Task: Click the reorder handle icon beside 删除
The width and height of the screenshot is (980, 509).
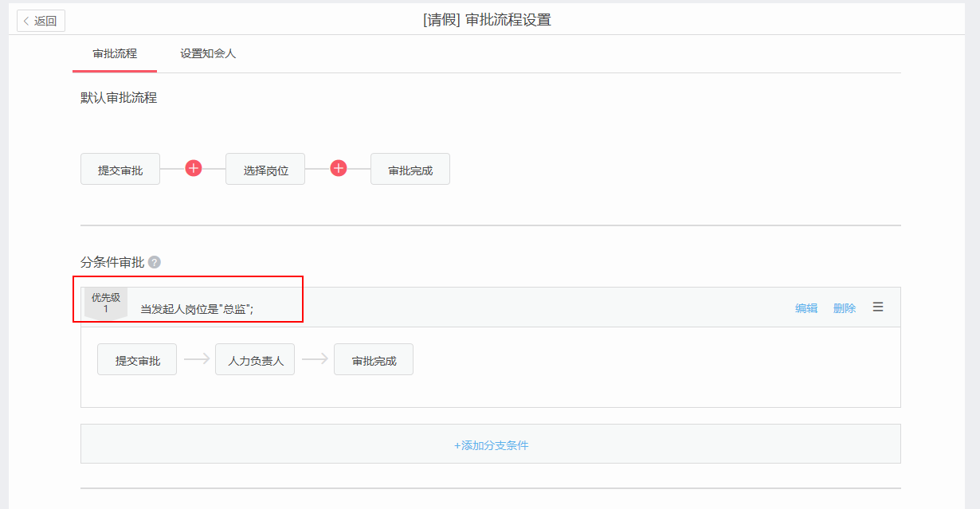Action: [x=878, y=307]
